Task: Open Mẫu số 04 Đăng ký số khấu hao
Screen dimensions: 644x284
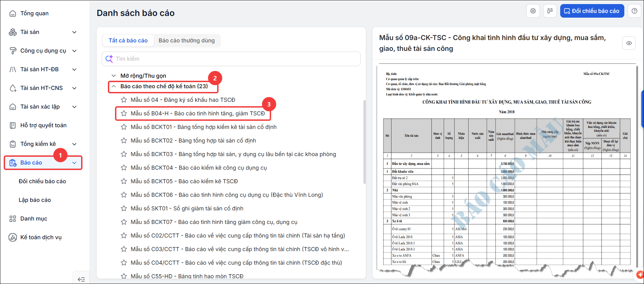Action: pos(183,100)
